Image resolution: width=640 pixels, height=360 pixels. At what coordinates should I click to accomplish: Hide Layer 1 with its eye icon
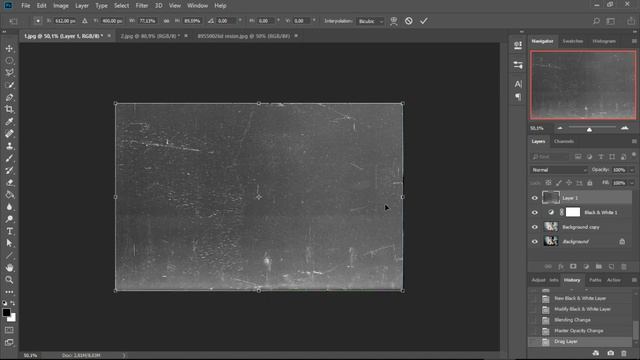pyautogui.click(x=535, y=198)
